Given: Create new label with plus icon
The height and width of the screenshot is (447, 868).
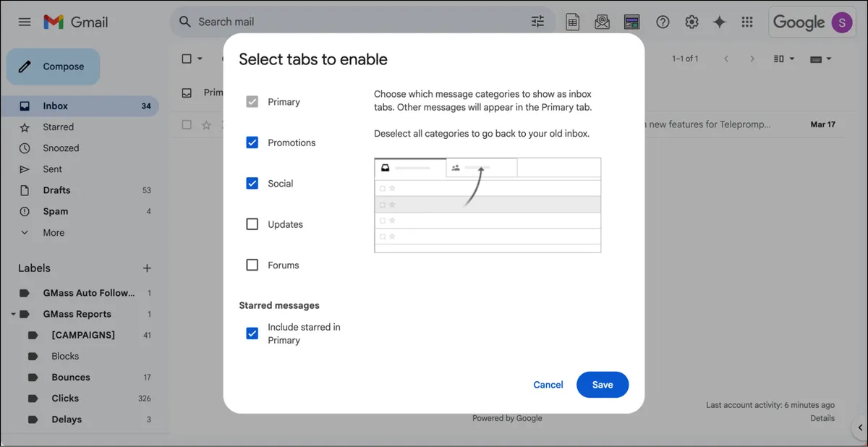Looking at the screenshot, I should pyautogui.click(x=147, y=268).
